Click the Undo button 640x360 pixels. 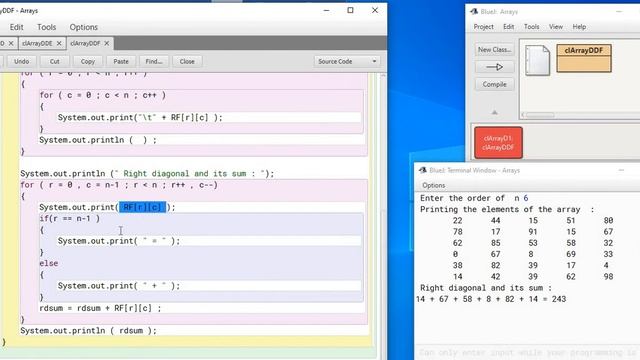tap(22, 61)
